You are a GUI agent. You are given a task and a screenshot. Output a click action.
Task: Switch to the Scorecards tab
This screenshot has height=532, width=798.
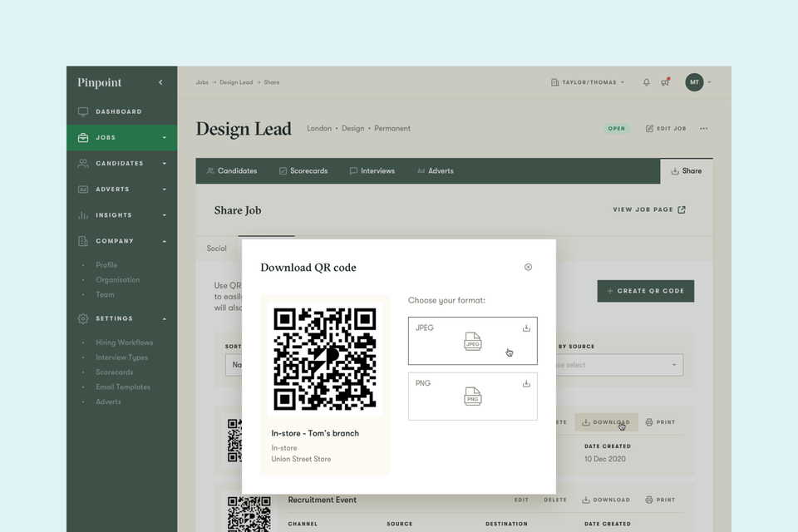[x=303, y=171]
